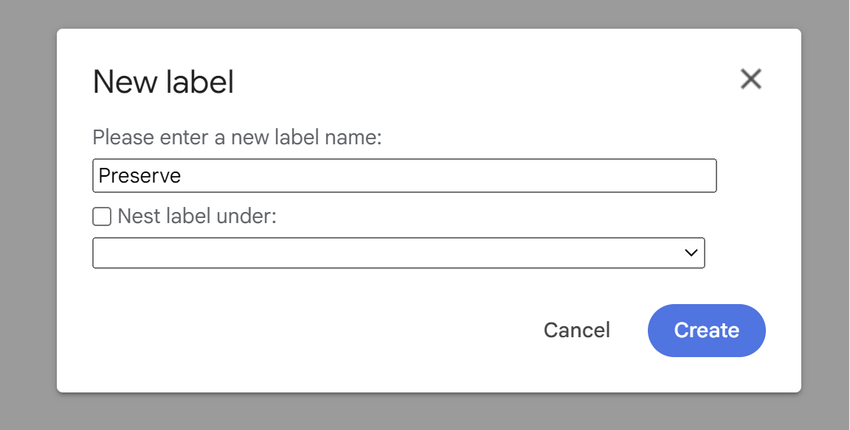The image size is (850, 430).
Task: Click the dropdown chevron arrow
Action: [690, 253]
